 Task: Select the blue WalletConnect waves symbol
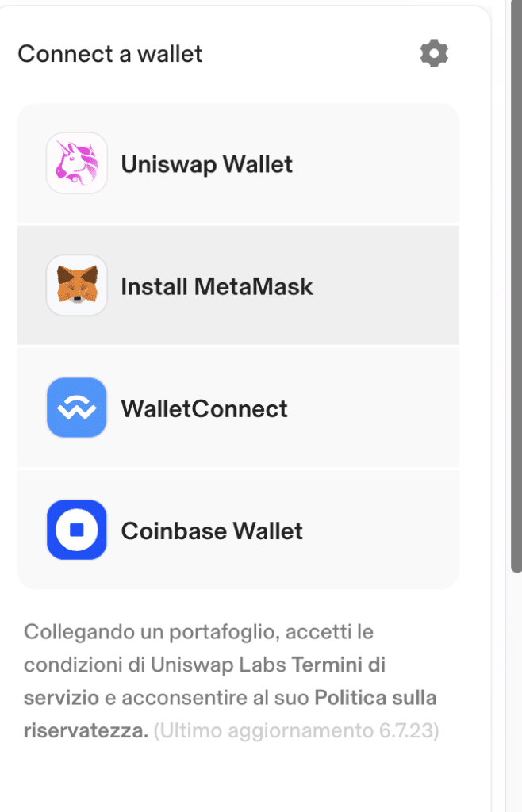76,408
